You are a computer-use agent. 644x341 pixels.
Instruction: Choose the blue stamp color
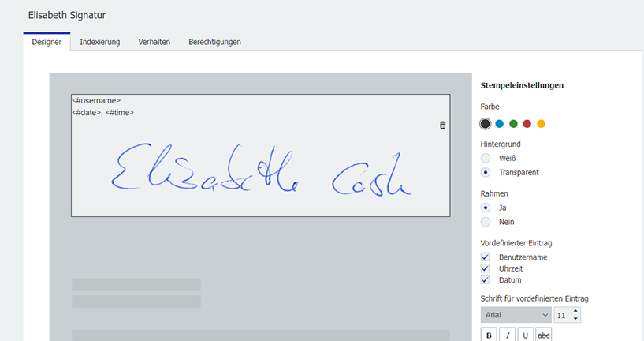pos(500,123)
